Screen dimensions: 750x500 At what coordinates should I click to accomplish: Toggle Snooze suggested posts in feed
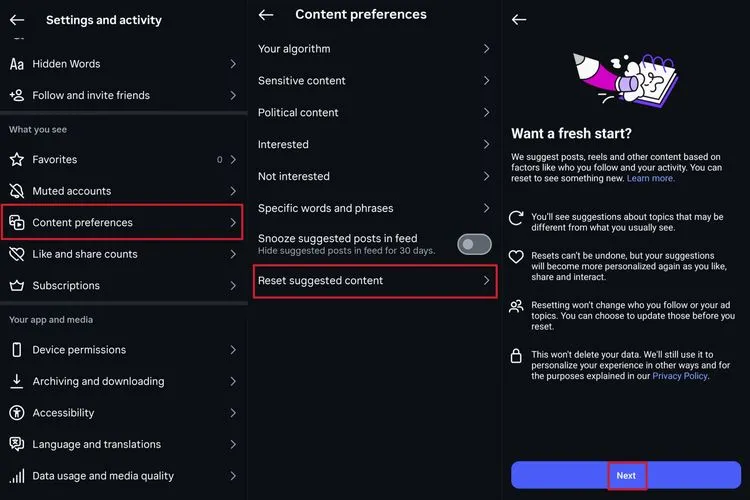point(474,244)
